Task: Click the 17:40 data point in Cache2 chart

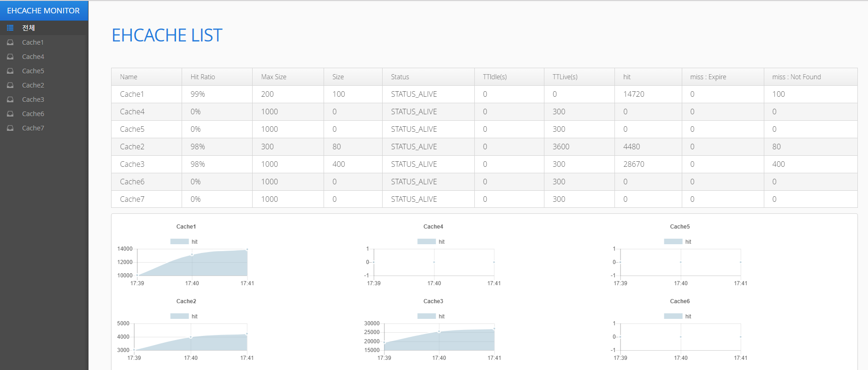Action: (191, 337)
